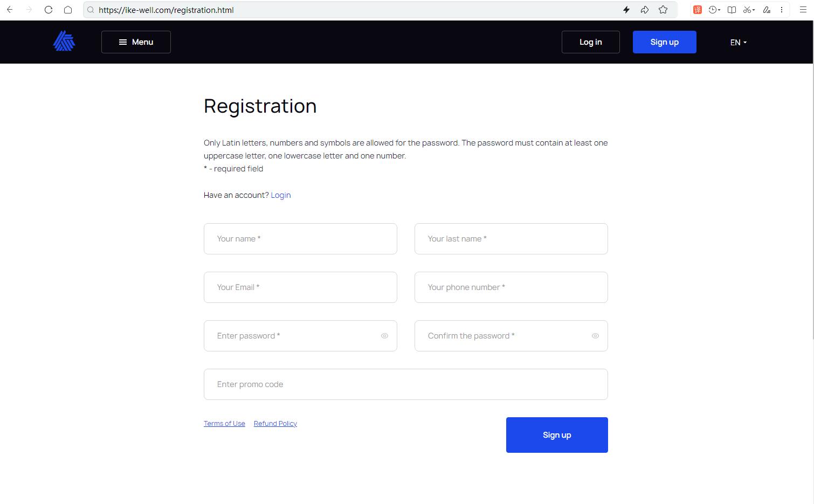Open the red translate extension icon
Image resolution: width=814 pixels, height=504 pixels.
(697, 10)
